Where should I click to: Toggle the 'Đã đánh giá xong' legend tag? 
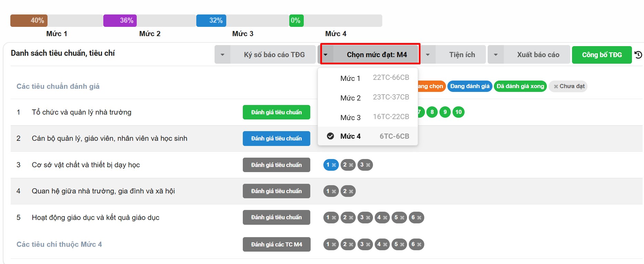coord(520,86)
